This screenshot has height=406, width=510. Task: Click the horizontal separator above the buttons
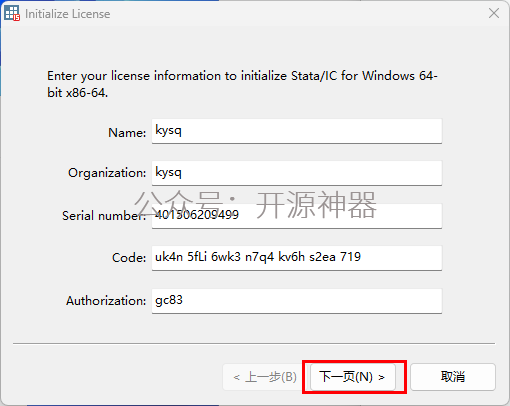click(254, 343)
